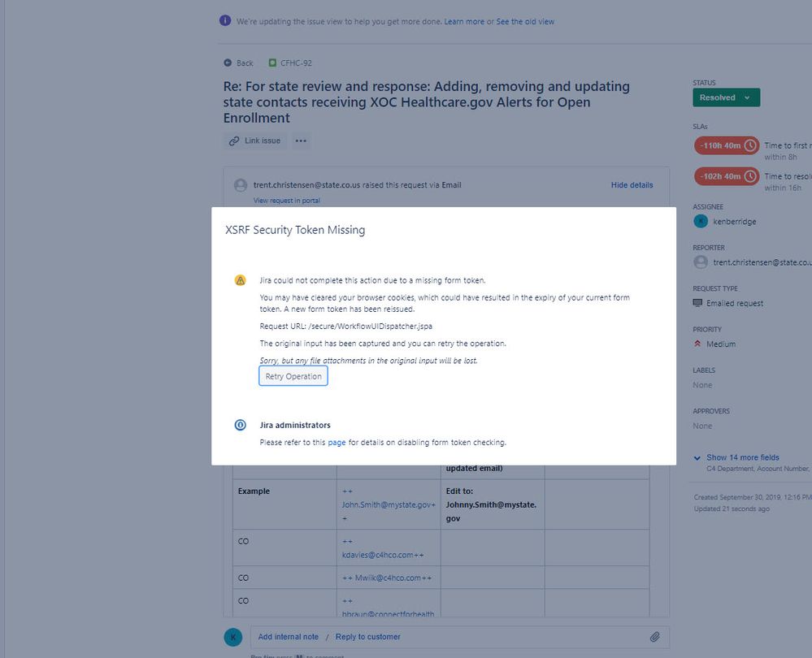Click the chevron next to Show 14 more fields
Image resolution: width=812 pixels, height=658 pixels.
[x=697, y=458]
